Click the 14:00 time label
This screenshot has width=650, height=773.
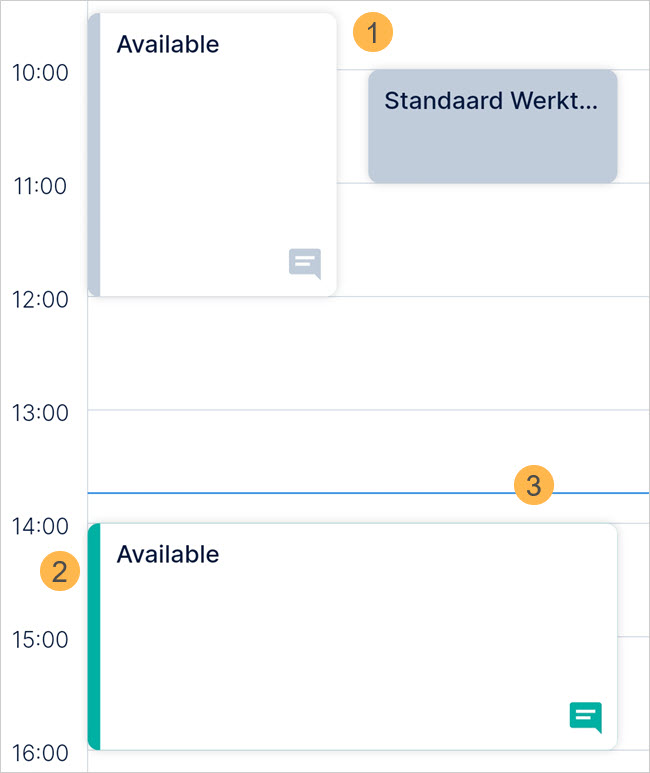tap(39, 525)
